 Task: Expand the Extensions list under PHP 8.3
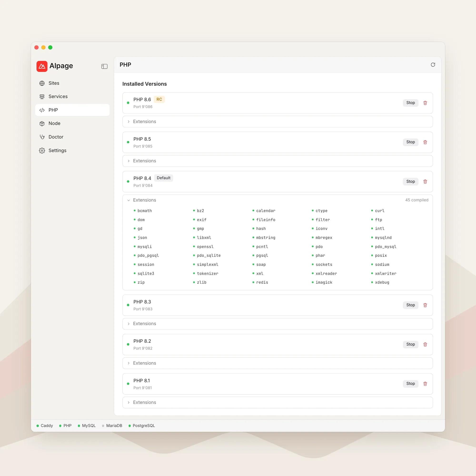[x=278, y=324]
